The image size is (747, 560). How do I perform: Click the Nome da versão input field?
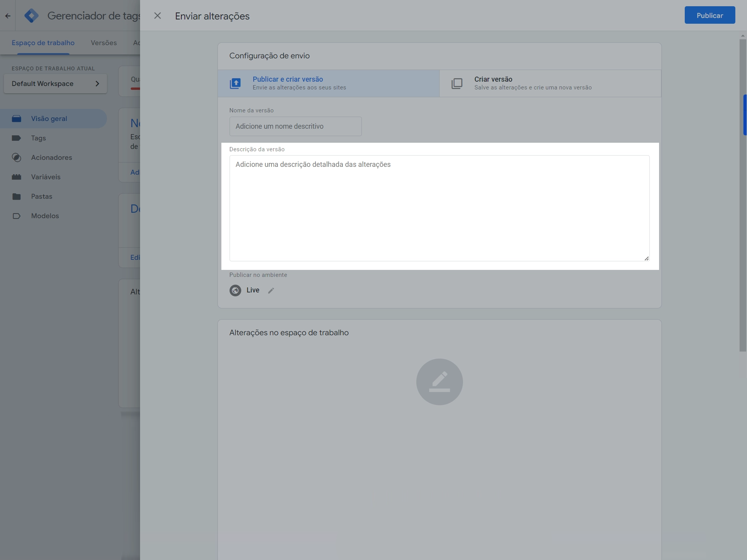click(295, 126)
